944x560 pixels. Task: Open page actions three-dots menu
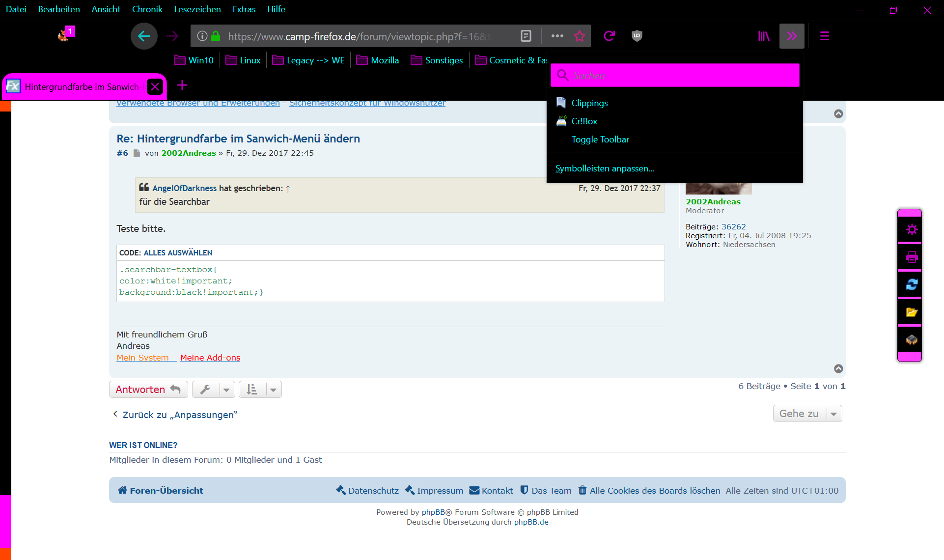click(557, 36)
